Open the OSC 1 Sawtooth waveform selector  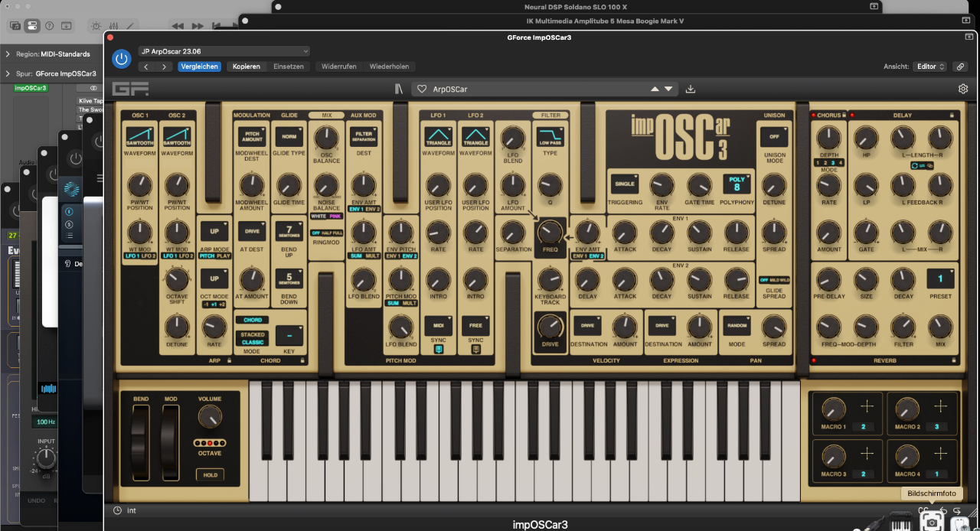pos(140,138)
